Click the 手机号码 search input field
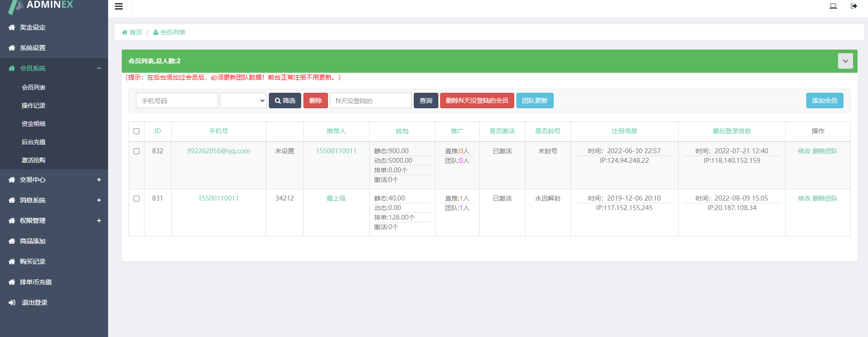Screen dimensions: 868x337 click(177, 101)
